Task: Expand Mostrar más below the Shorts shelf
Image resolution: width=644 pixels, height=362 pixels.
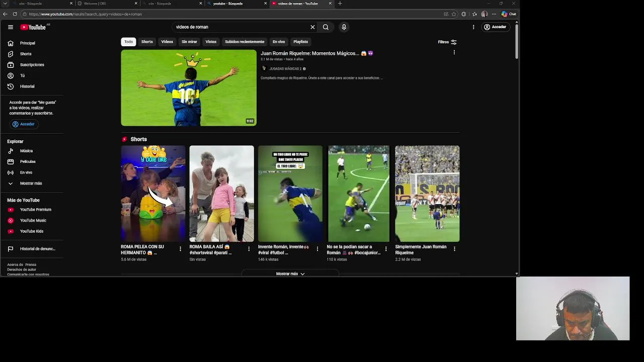Action: (290, 274)
